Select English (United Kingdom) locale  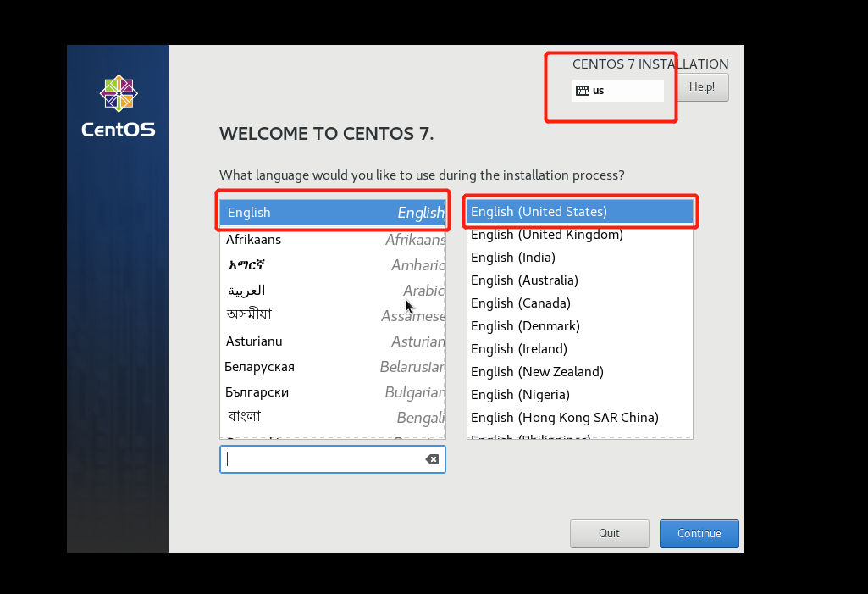579,235
